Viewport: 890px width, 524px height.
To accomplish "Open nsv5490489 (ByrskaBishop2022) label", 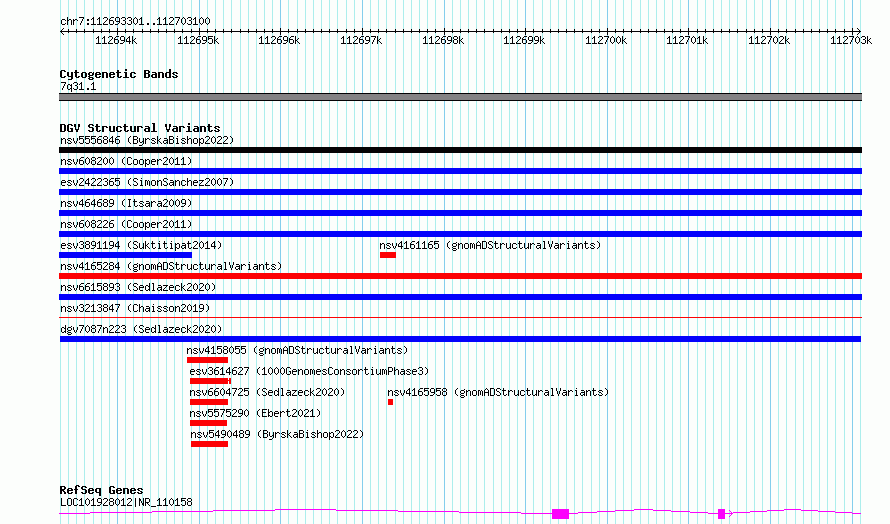I will 277,434.
